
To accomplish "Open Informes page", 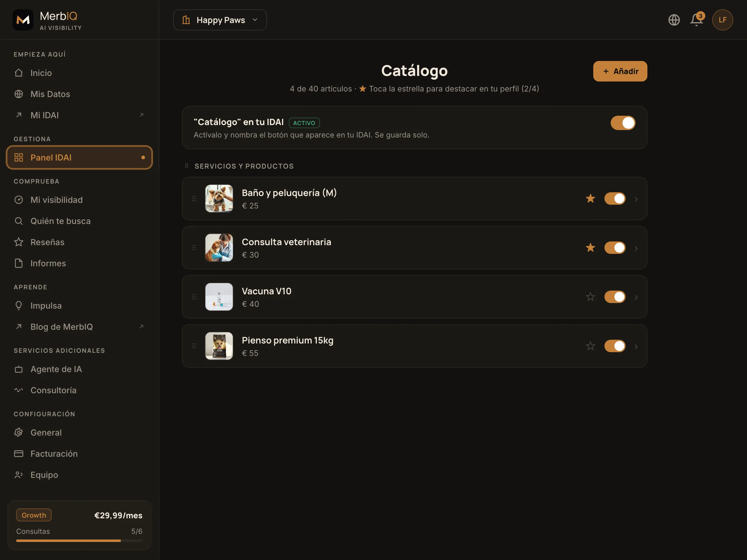I will click(79, 263).
